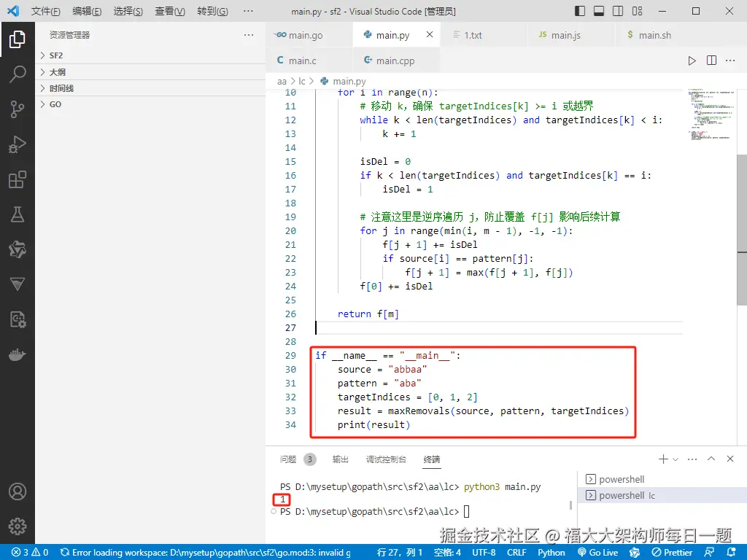747x560 pixels.
Task: Switch to the 1.txt tab
Action: (x=484, y=35)
